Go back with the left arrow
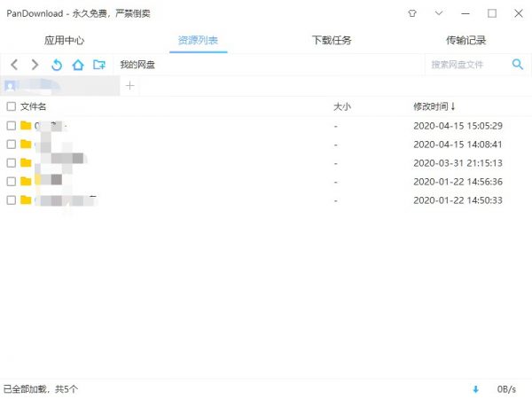This screenshot has height=399, width=532. click(x=14, y=65)
